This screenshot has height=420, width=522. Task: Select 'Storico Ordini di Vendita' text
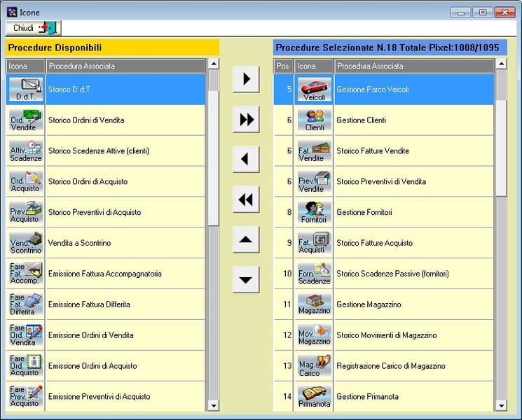coord(86,120)
